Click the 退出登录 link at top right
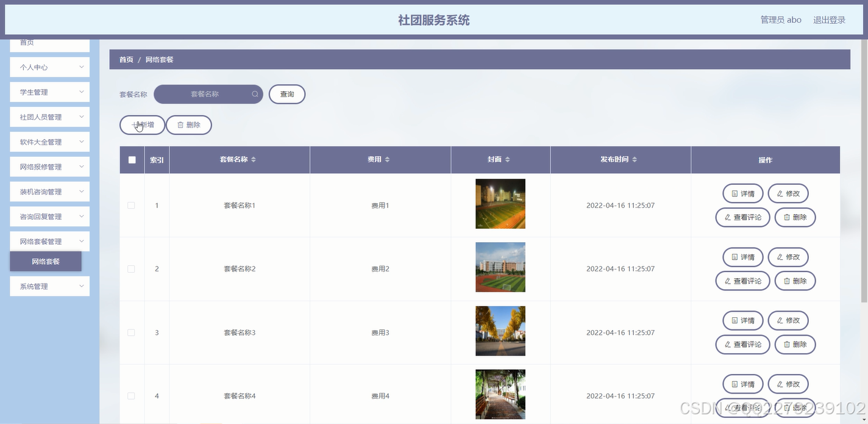This screenshot has width=868, height=424. [829, 20]
